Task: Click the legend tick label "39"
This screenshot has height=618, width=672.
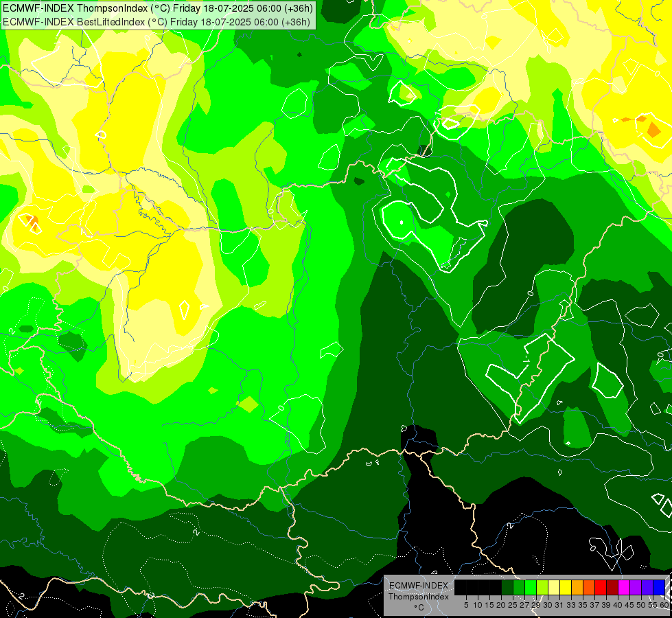Action: point(606,605)
